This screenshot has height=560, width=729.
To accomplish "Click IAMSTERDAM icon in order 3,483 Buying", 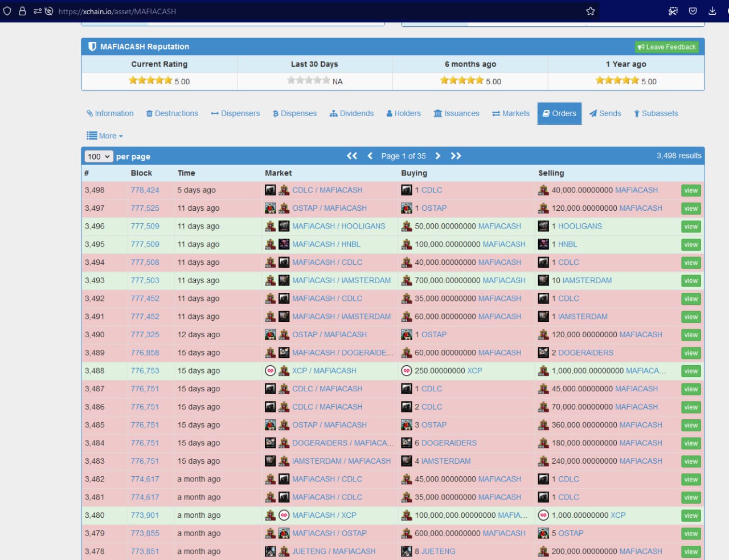I will (x=407, y=461).
